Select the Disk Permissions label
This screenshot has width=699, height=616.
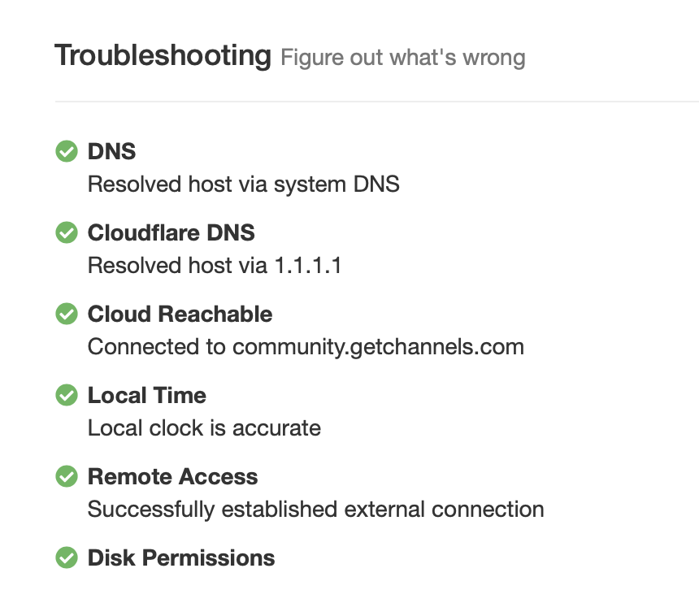(180, 558)
